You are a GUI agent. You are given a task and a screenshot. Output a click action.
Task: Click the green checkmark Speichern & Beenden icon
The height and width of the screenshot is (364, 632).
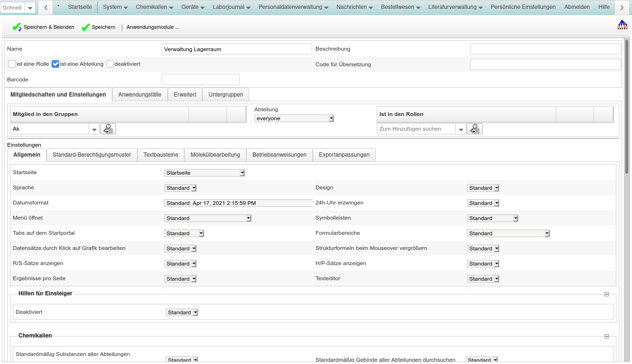pyautogui.click(x=17, y=27)
